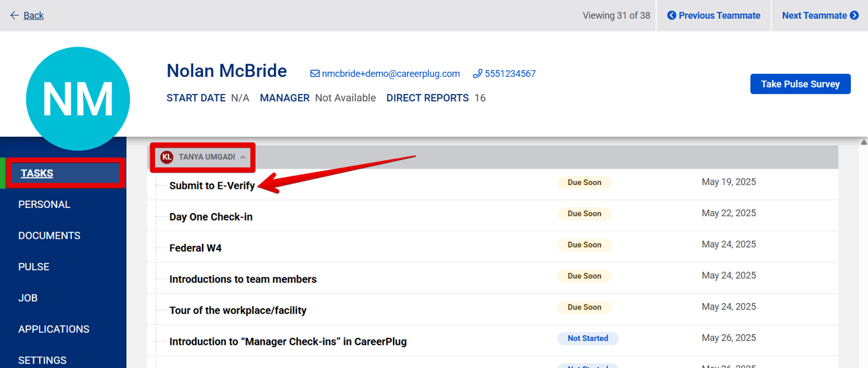Viewport: 868px width, 368px height.
Task: Click the Back link at top left
Action: click(x=33, y=14)
